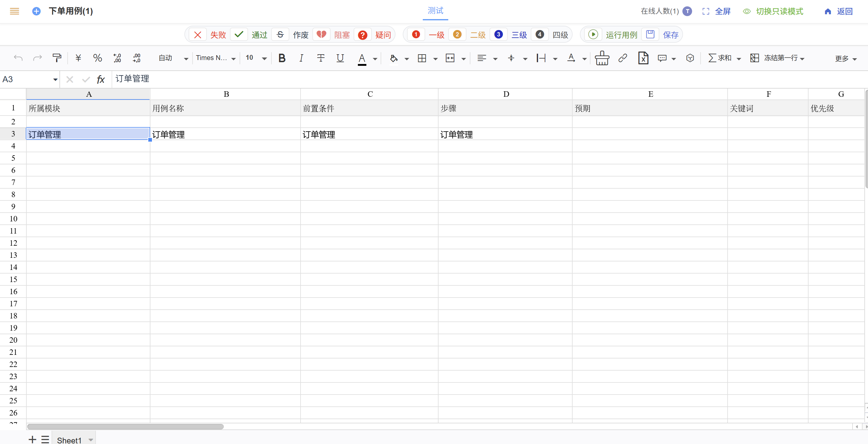Click the format painter icon
The height and width of the screenshot is (444, 868).
[57, 58]
